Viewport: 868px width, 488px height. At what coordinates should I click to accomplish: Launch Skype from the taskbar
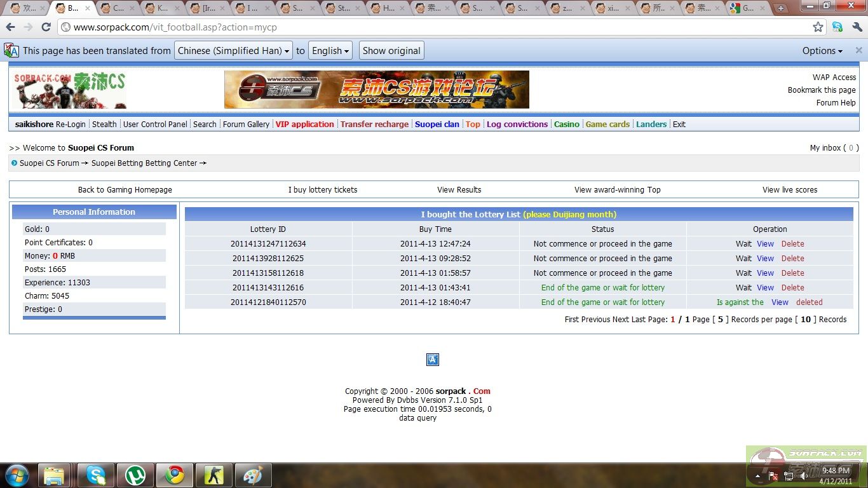[96, 475]
